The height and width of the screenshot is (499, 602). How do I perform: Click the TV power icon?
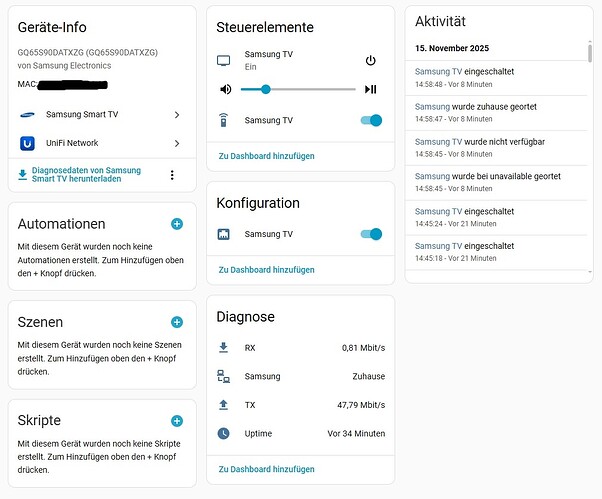coord(371,60)
